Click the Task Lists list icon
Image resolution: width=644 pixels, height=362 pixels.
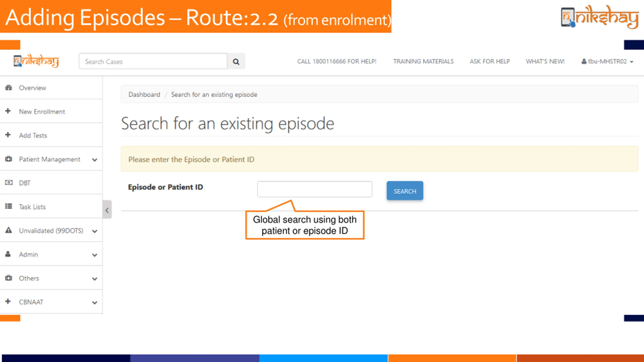[x=9, y=206]
